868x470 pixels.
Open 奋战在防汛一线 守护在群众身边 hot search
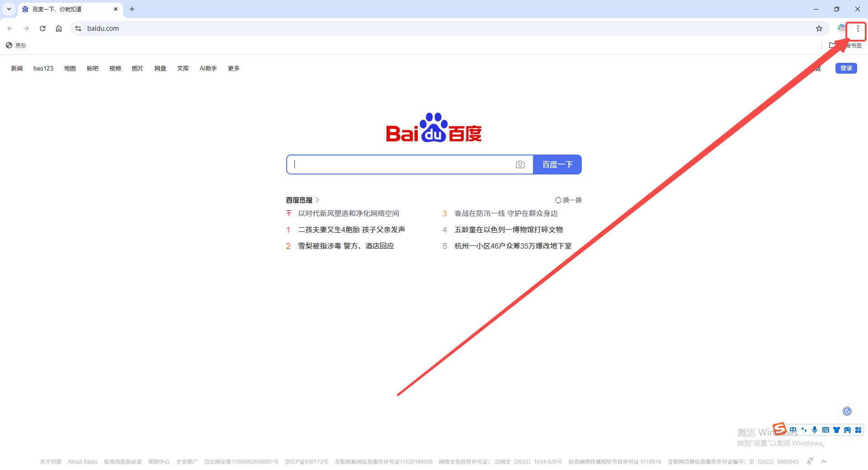click(x=506, y=213)
